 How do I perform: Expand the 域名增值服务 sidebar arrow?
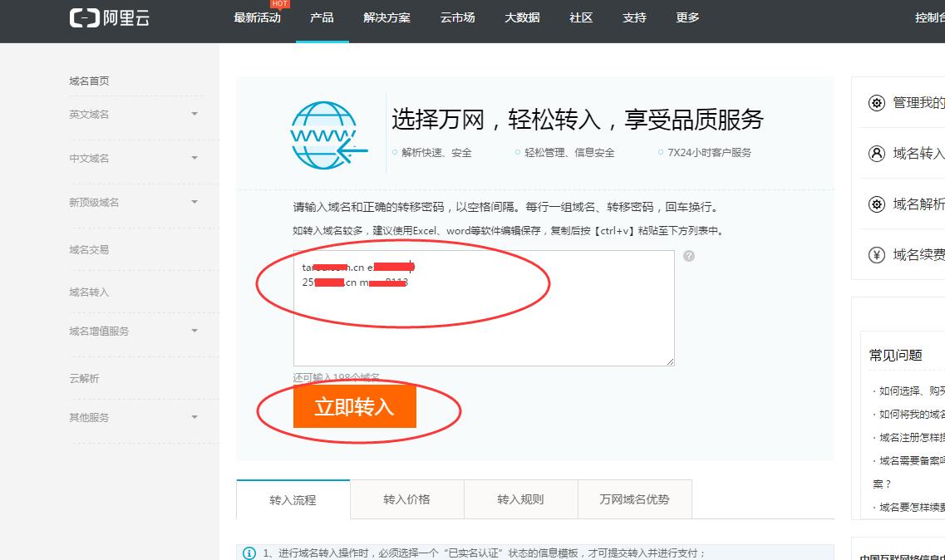194,331
